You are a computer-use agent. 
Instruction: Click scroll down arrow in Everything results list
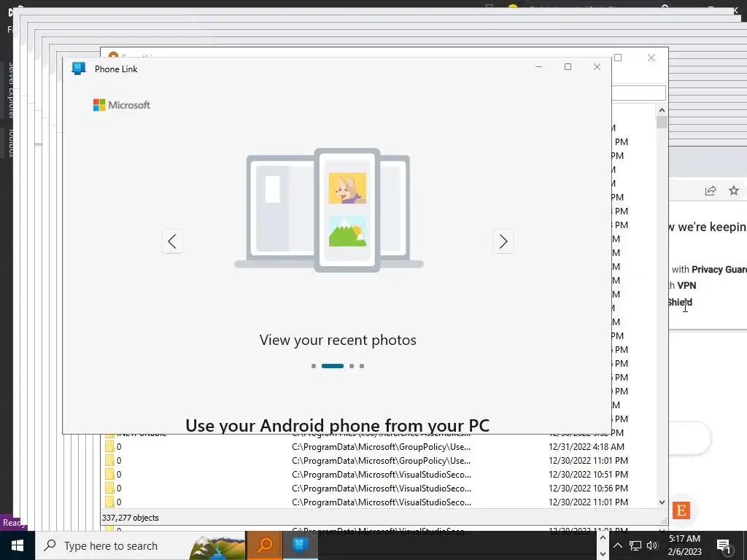pos(662,502)
